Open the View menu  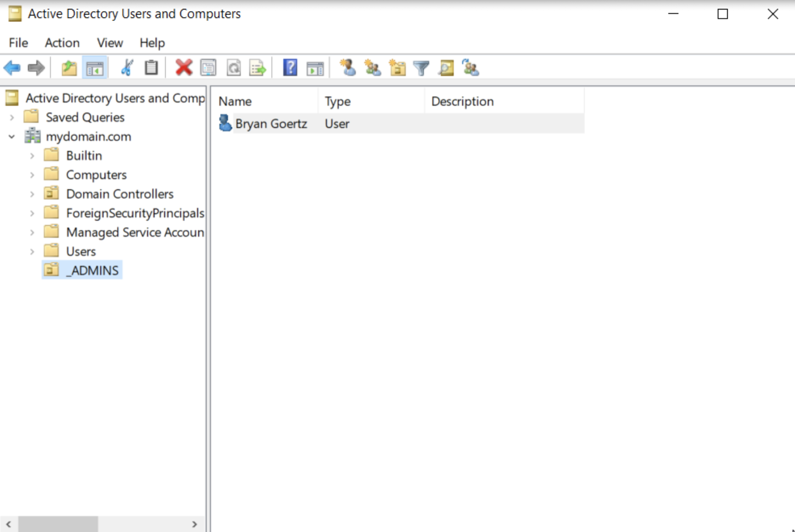[110, 43]
